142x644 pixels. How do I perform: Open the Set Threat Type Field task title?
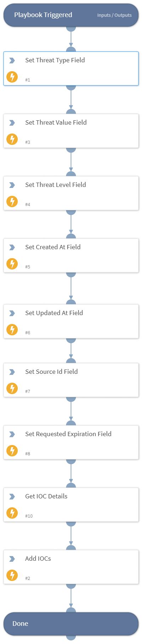tap(55, 60)
